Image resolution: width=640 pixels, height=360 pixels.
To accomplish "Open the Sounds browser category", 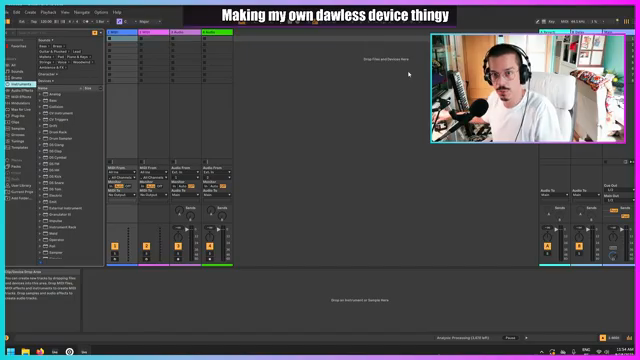I will [x=17, y=71].
